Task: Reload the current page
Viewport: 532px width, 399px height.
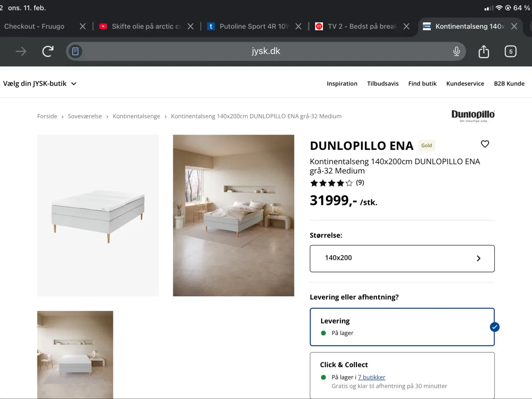Action: point(47,51)
